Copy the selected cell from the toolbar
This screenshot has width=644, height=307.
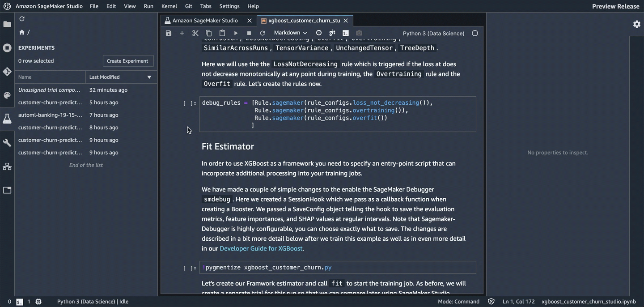tap(209, 33)
